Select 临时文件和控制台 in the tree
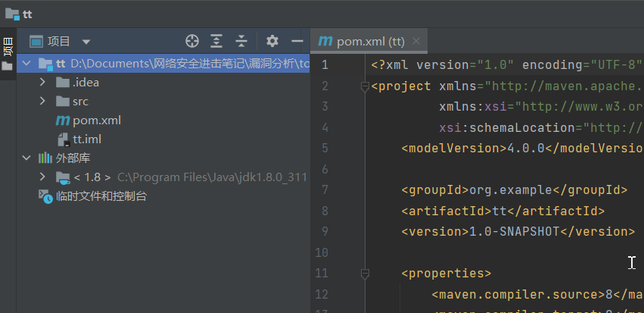 tap(101, 196)
